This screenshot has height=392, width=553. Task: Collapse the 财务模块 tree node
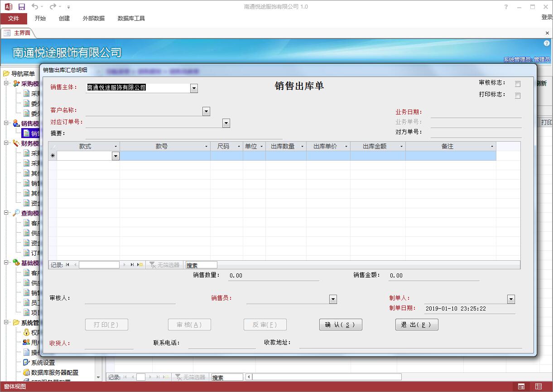coord(6,143)
